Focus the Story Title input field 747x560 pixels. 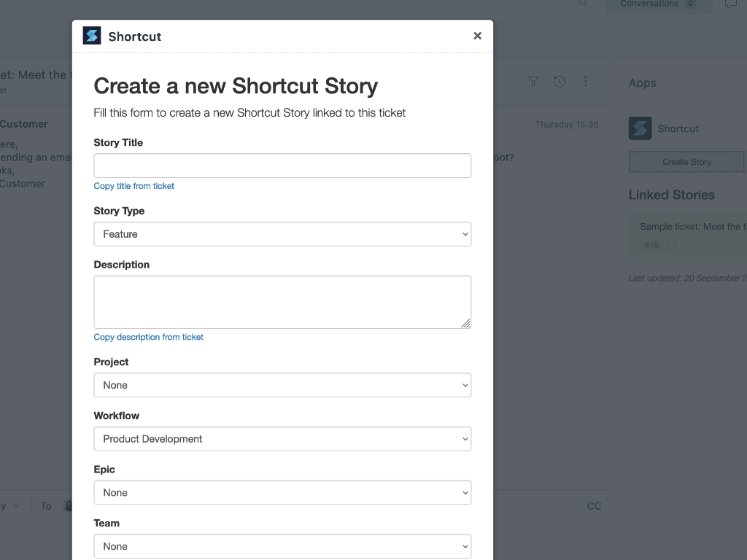point(282,166)
